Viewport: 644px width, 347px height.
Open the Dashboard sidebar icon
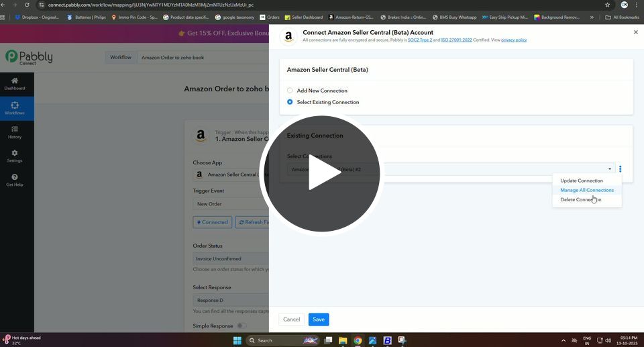point(15,83)
